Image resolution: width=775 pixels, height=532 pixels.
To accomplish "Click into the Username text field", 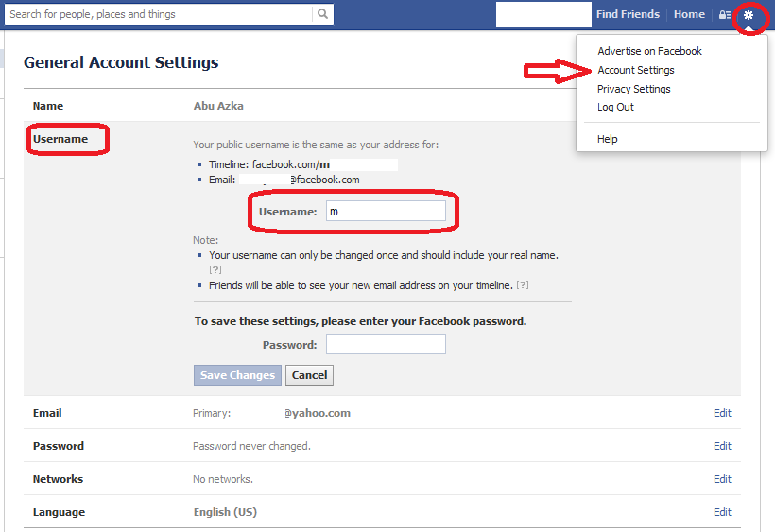I will pos(386,211).
